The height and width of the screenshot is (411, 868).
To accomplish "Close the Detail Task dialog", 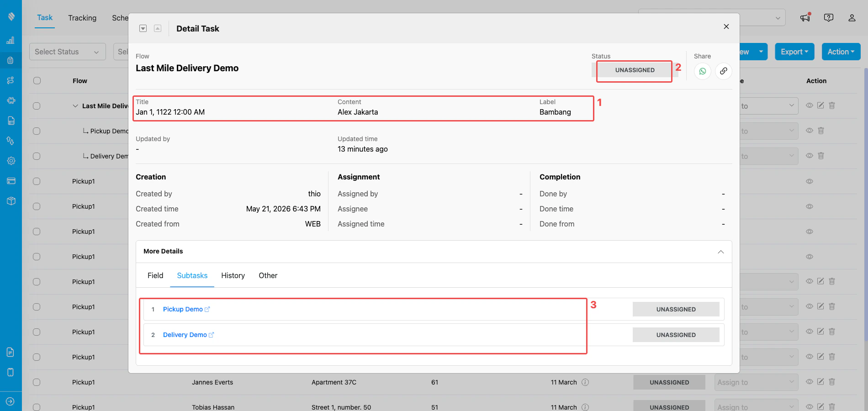I will click(726, 26).
